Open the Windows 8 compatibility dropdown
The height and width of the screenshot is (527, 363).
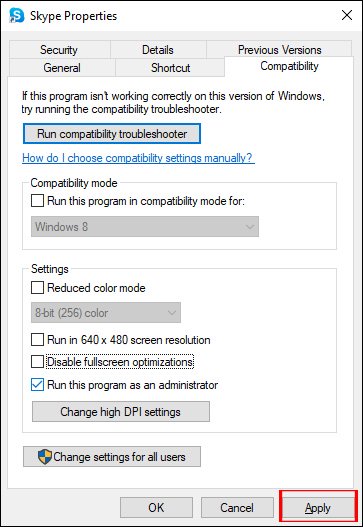(145, 227)
